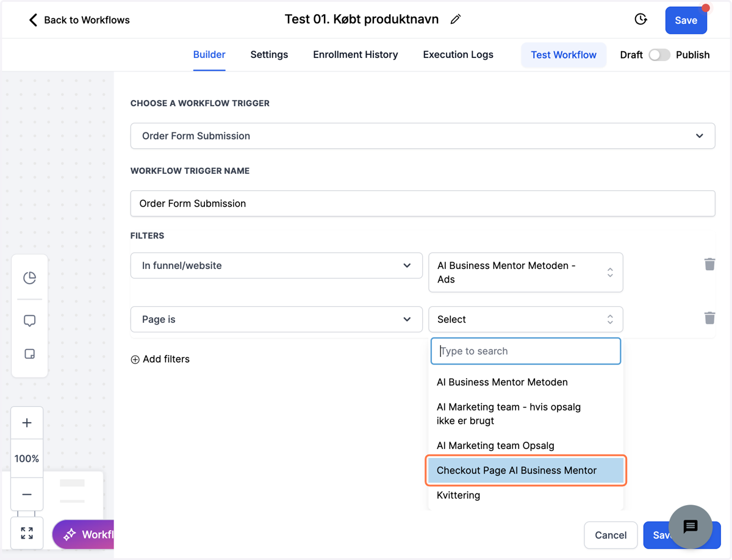Choose AI Marketing team Opsalg option
This screenshot has height=560, width=732.
[x=526, y=446]
